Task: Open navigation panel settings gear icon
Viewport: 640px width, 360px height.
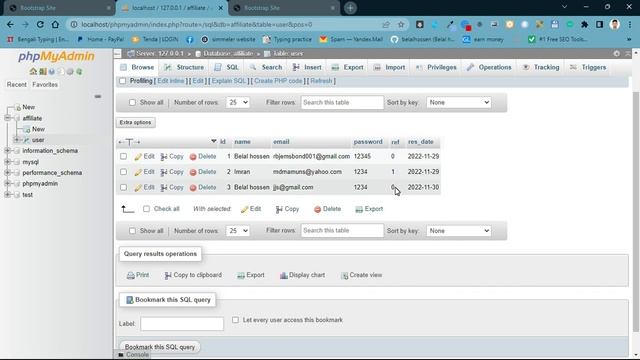Action: (x=70, y=71)
